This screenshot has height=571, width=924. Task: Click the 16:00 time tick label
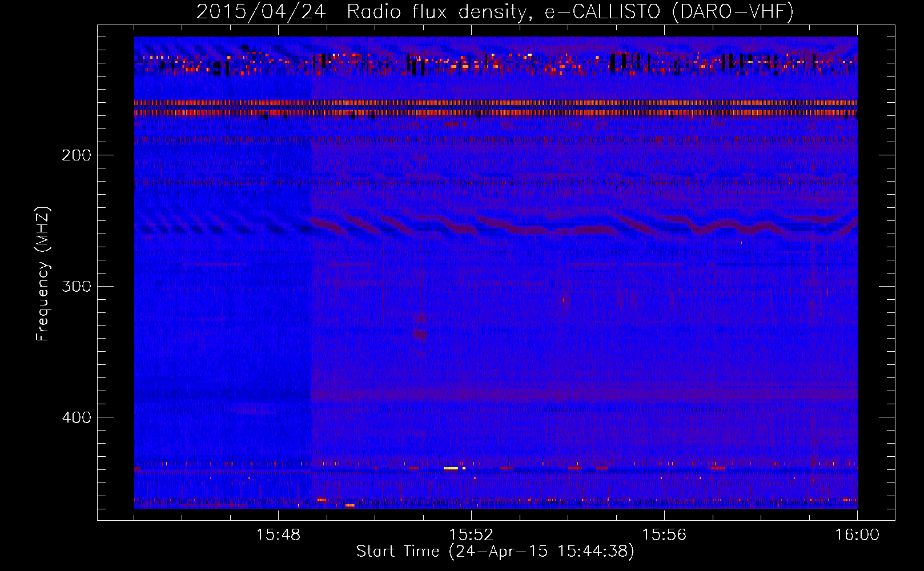point(857,535)
